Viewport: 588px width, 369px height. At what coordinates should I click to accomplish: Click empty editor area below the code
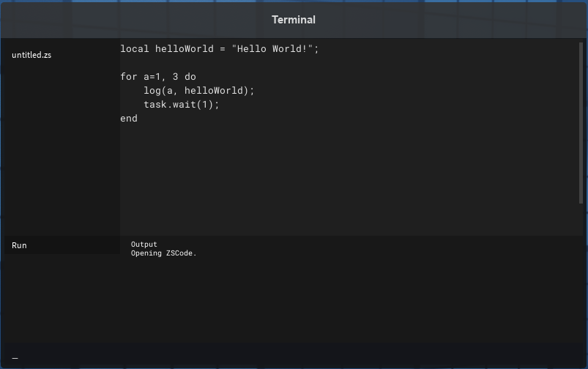coord(344,183)
